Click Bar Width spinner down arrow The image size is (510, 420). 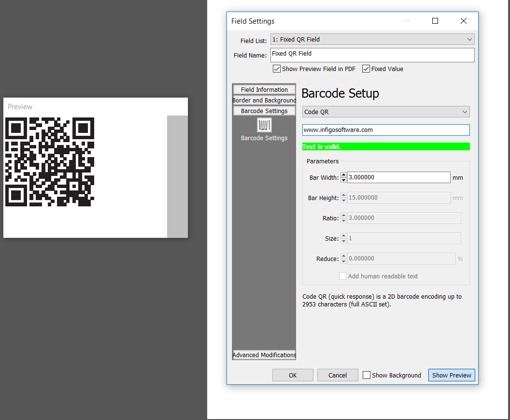(x=343, y=180)
